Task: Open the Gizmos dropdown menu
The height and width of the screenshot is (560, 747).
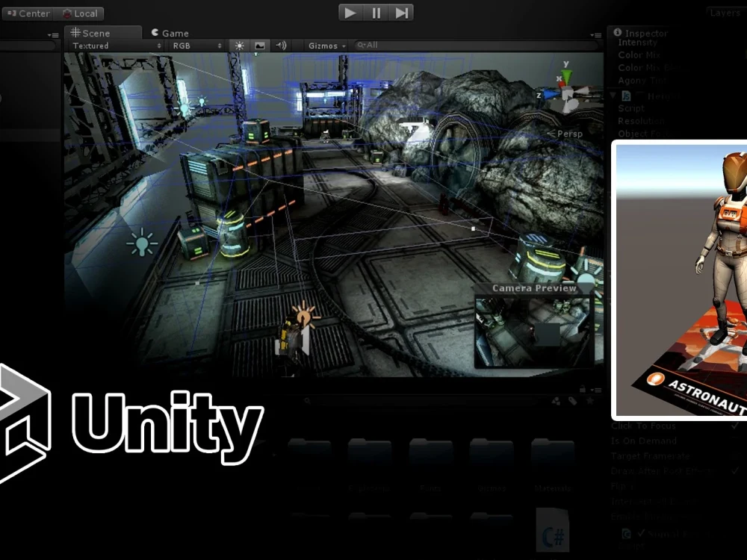Action: (327, 46)
